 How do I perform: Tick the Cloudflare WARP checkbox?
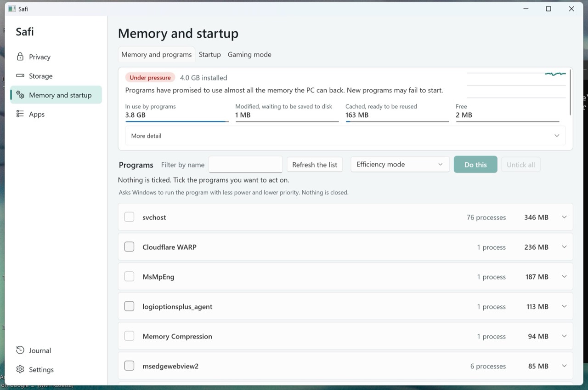pos(129,247)
